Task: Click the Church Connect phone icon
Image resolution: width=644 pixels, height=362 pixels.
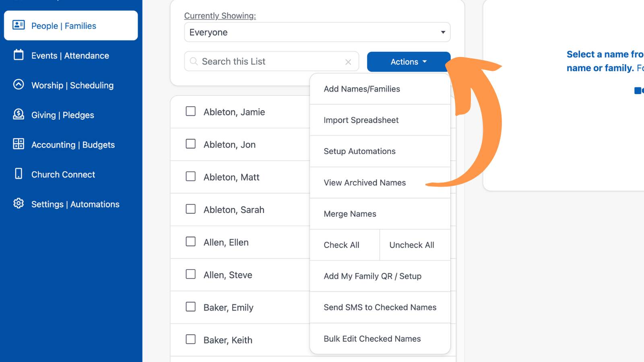Action: click(19, 174)
